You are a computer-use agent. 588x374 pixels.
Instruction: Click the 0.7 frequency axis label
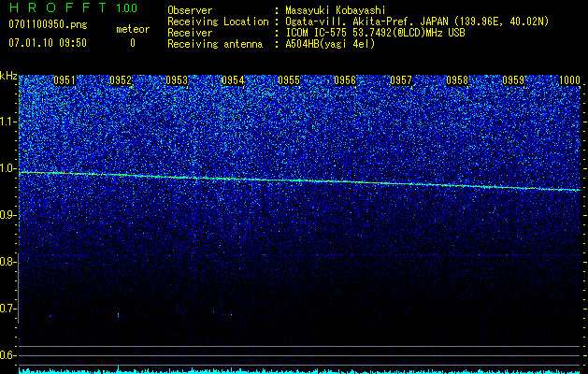(7, 309)
